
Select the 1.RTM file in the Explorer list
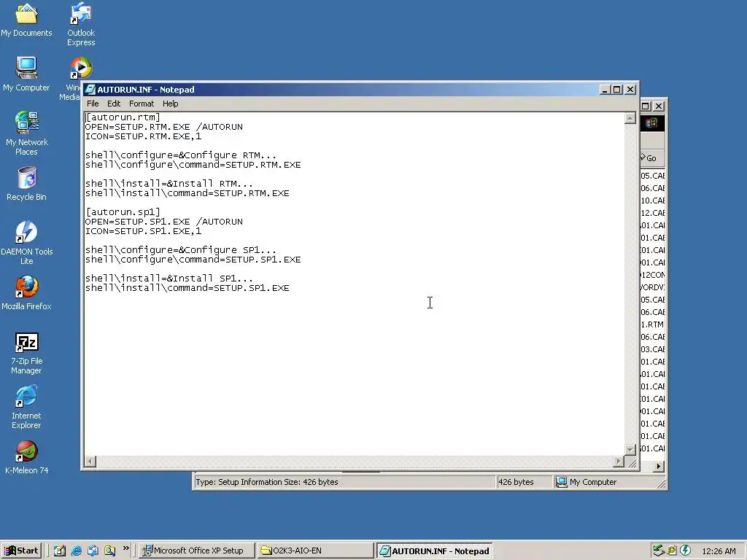[652, 324]
